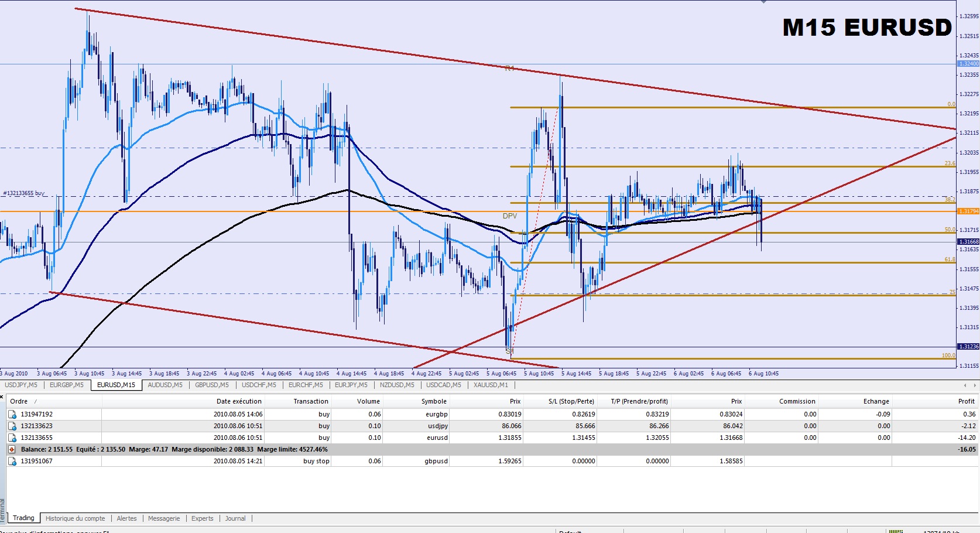Open the Historique du compte tab
The height and width of the screenshot is (533, 980).
tap(76, 518)
